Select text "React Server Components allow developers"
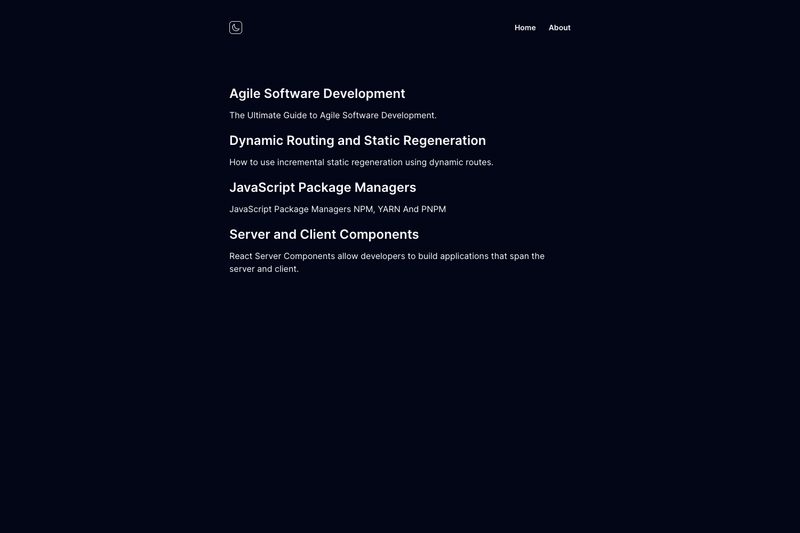Viewport: 800px width, 533px height. [317, 257]
